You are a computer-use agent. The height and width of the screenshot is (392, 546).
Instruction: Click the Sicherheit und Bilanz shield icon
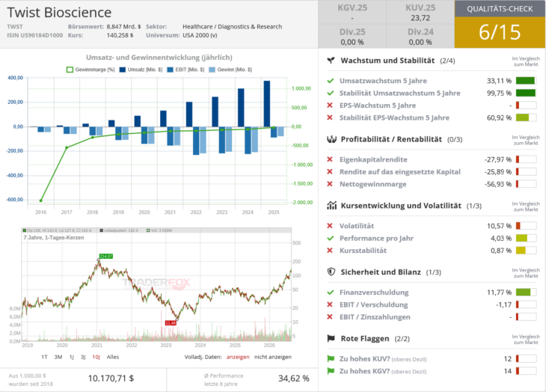[331, 272]
